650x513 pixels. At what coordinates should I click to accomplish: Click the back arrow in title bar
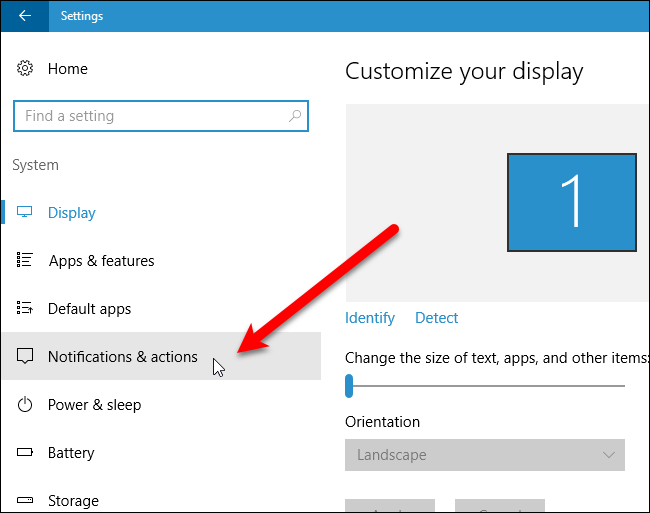[25, 16]
